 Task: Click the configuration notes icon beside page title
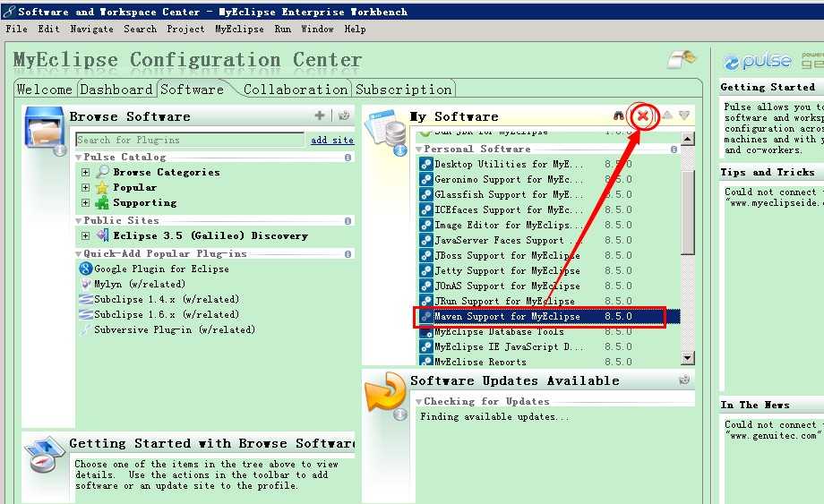point(682,59)
